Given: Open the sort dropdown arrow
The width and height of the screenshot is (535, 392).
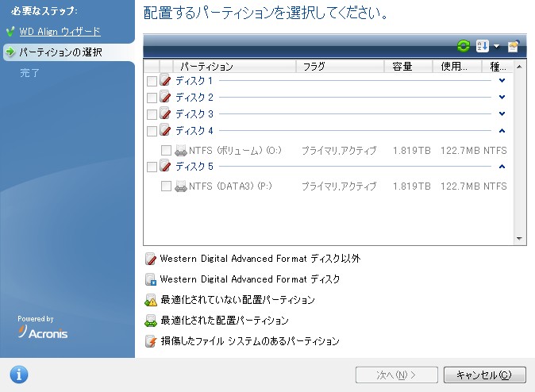Looking at the screenshot, I should (x=496, y=46).
